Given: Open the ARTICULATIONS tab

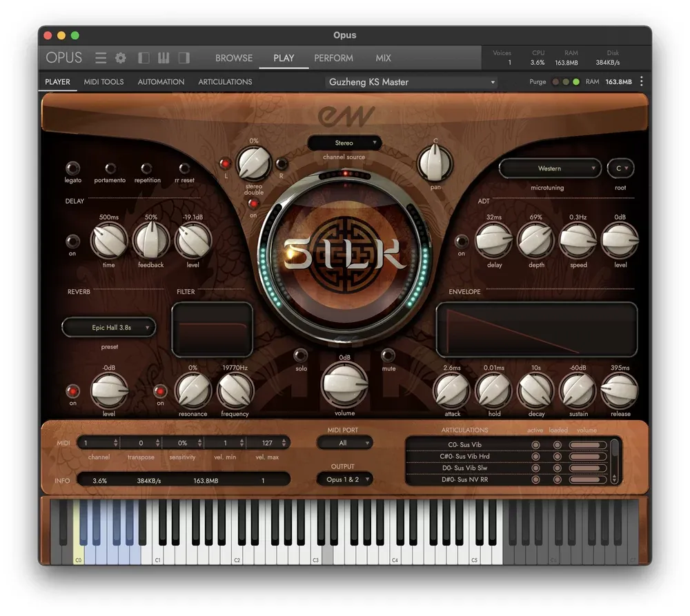Looking at the screenshot, I should [225, 82].
